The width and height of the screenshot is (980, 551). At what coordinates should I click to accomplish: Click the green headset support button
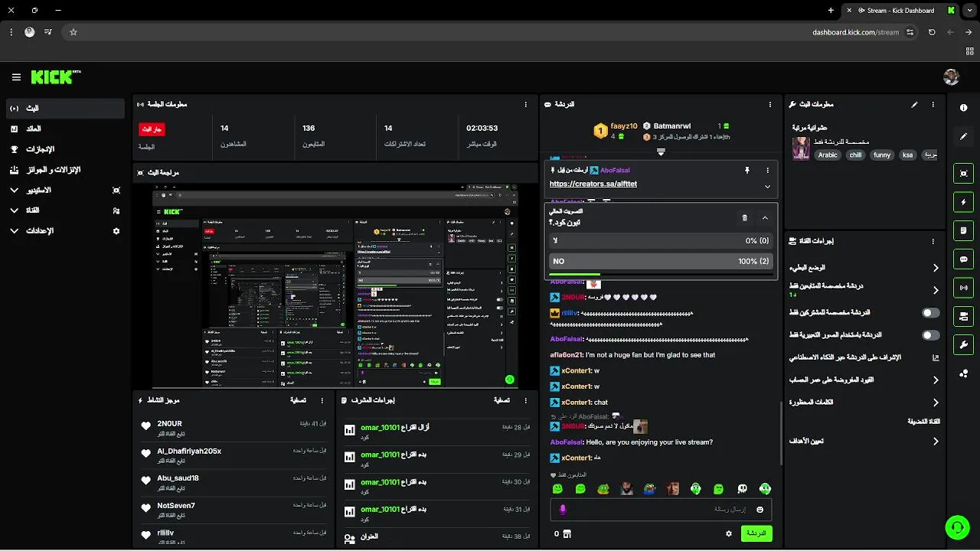click(956, 527)
